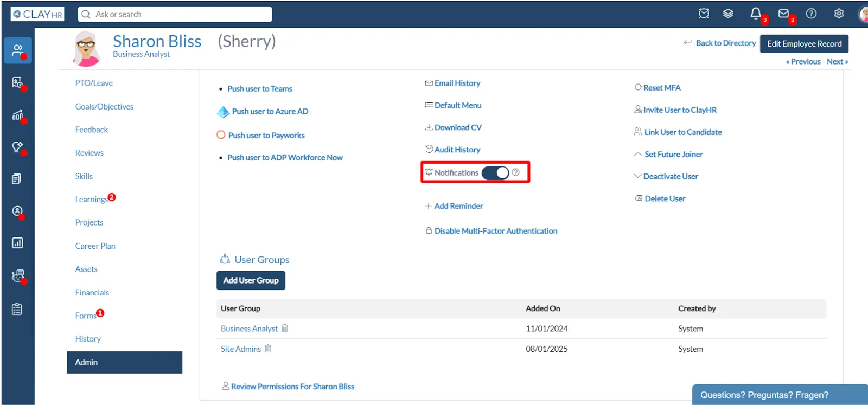Click Push user to Payworks

[266, 136]
